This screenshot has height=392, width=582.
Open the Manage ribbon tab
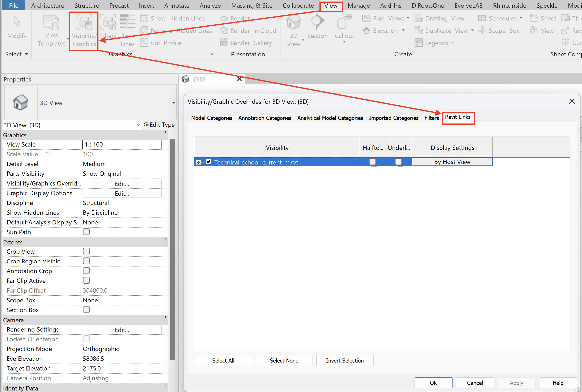tap(358, 6)
